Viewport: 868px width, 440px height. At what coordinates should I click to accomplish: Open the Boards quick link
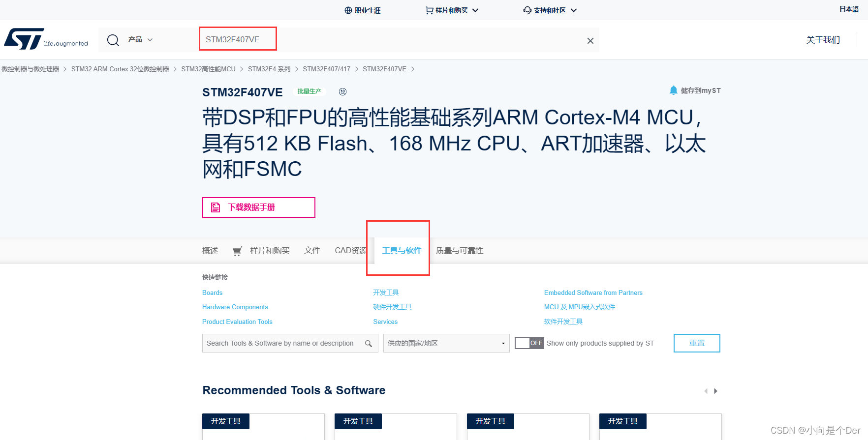click(x=213, y=293)
